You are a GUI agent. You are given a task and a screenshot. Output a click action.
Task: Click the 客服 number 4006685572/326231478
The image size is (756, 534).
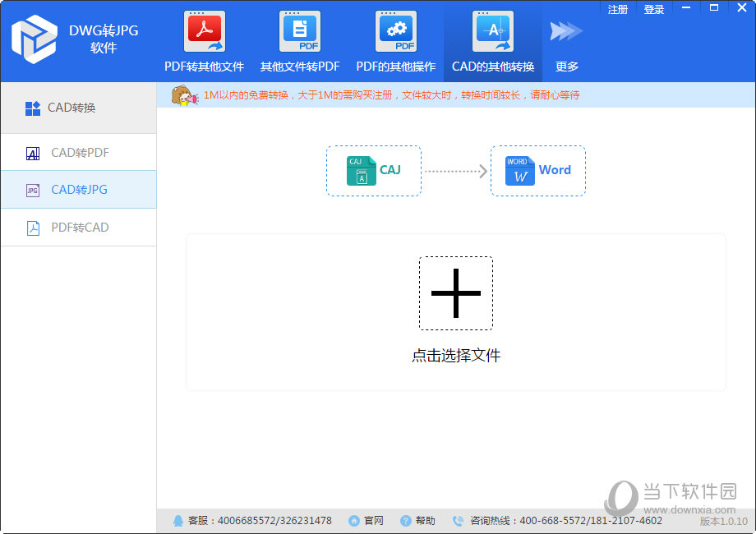[274, 521]
